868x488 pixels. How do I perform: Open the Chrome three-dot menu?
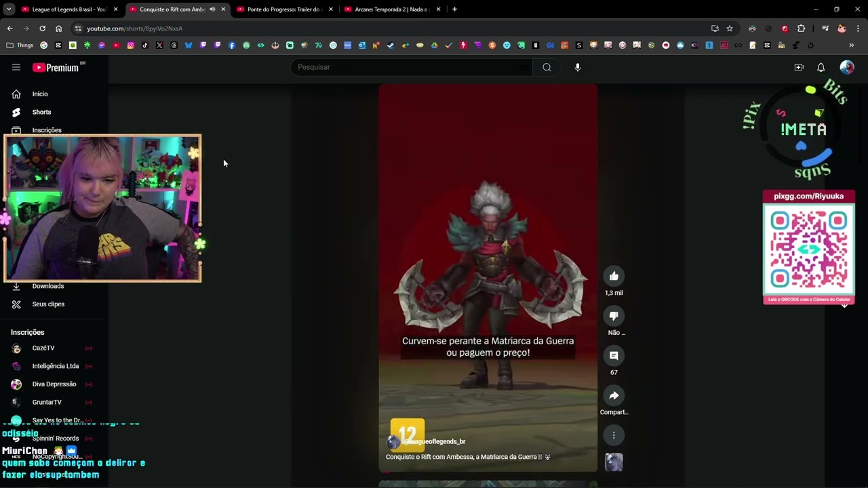coord(858,28)
